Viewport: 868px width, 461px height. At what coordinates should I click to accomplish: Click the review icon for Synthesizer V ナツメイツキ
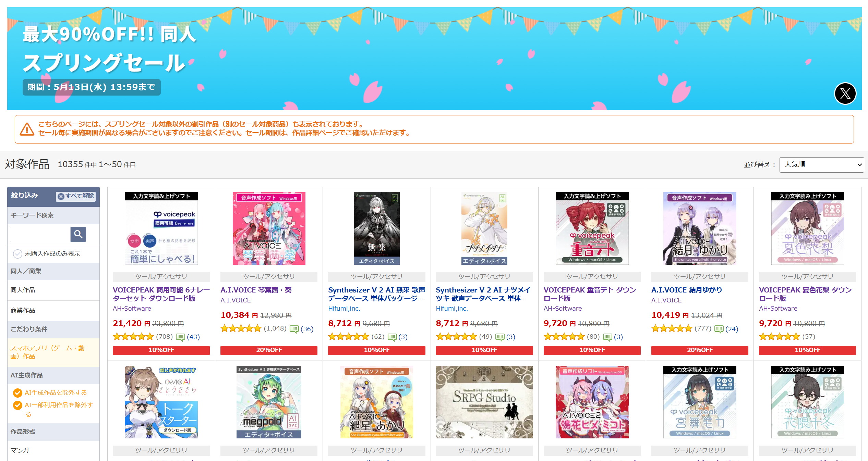pyautogui.click(x=500, y=337)
